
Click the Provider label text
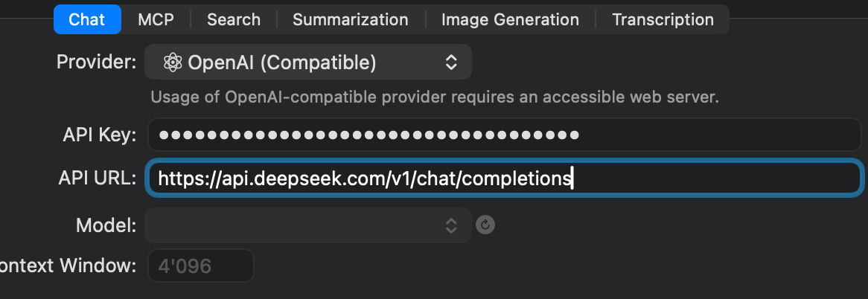[96, 62]
